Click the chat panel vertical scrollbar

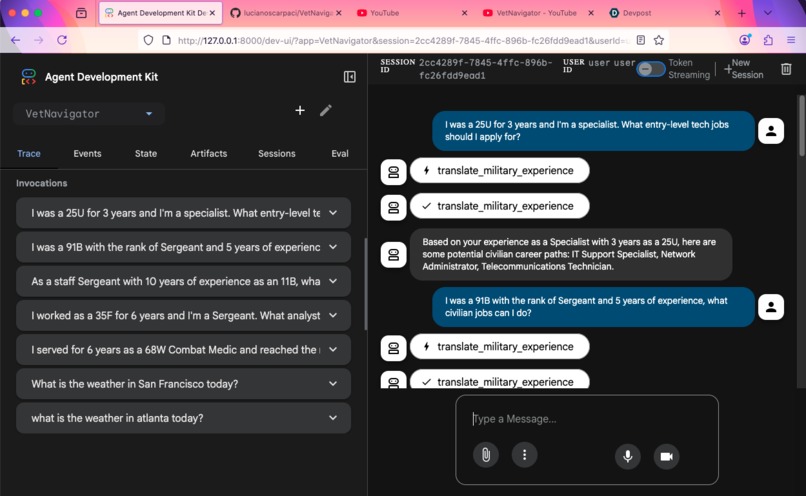pos(801,126)
